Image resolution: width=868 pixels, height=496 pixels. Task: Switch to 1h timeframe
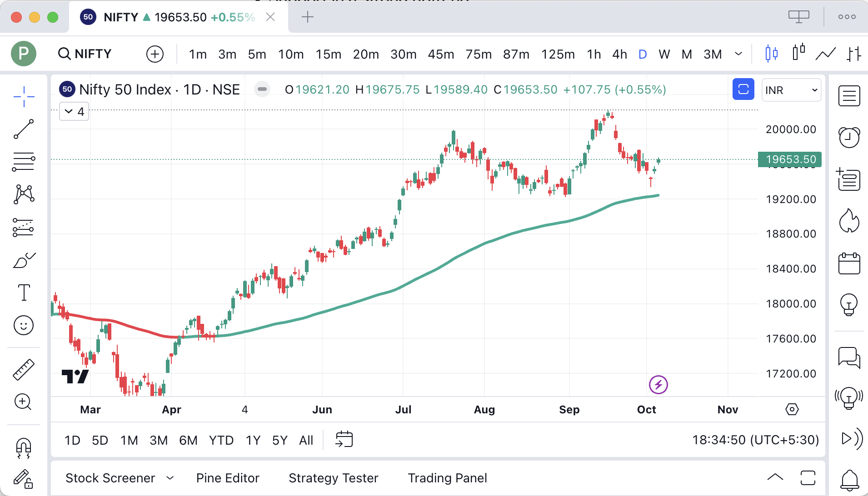point(594,54)
